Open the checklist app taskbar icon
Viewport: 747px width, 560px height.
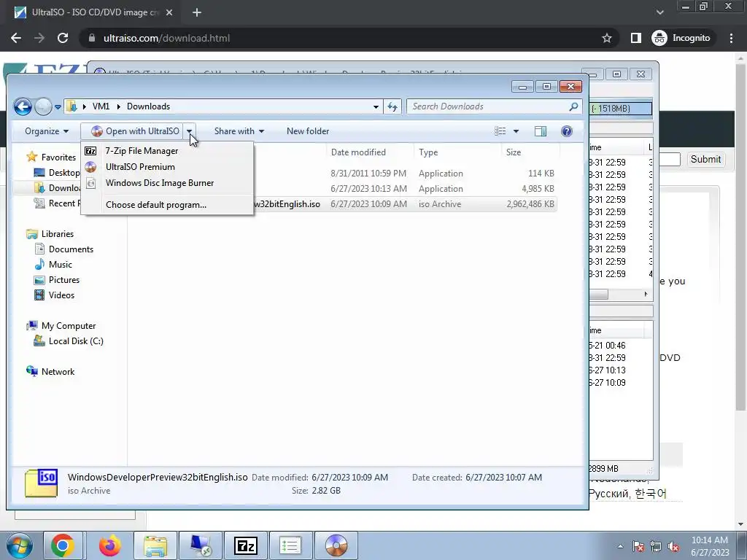click(x=290, y=545)
